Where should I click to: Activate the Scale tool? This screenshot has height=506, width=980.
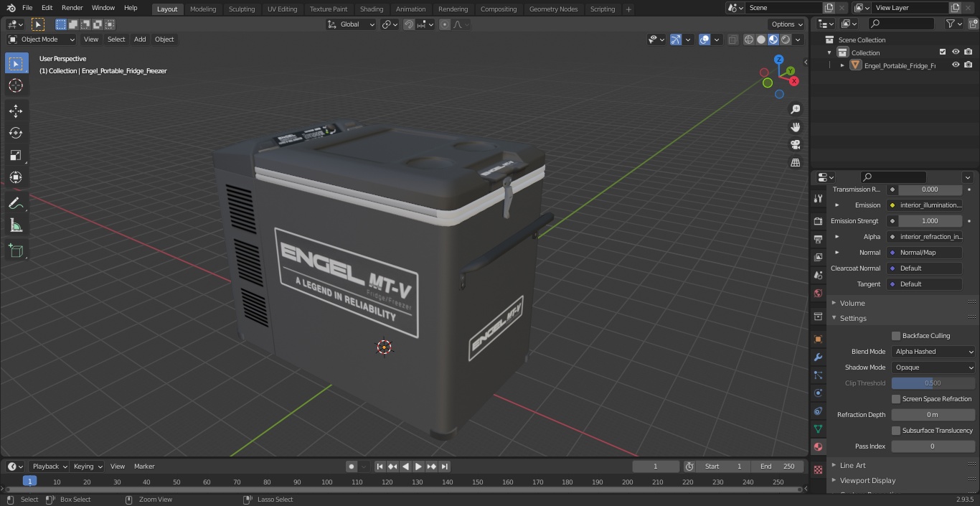[x=16, y=155]
